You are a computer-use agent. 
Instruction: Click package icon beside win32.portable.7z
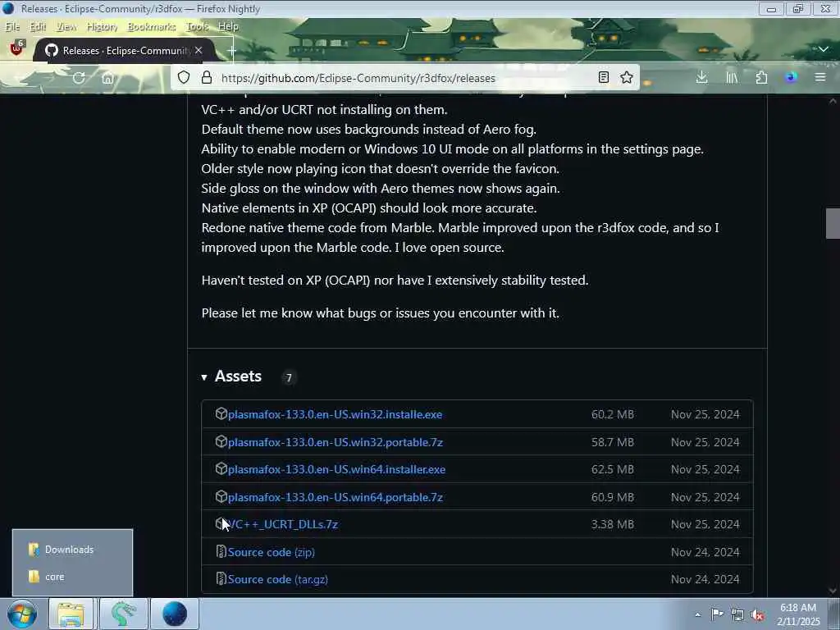(221, 441)
